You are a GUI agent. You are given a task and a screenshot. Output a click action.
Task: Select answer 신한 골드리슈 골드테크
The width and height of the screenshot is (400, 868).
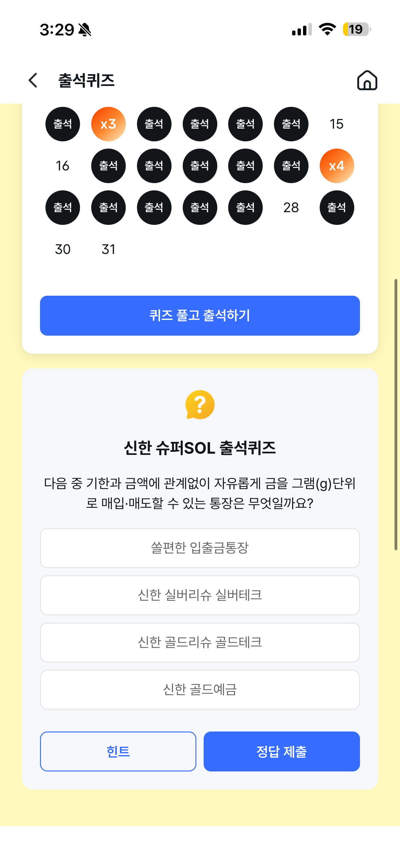coord(200,642)
